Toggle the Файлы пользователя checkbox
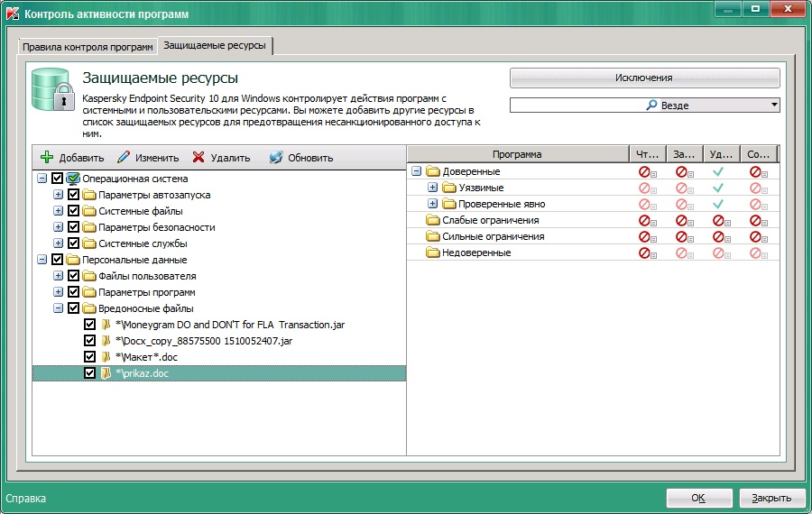The image size is (812, 514). pyautogui.click(x=74, y=276)
